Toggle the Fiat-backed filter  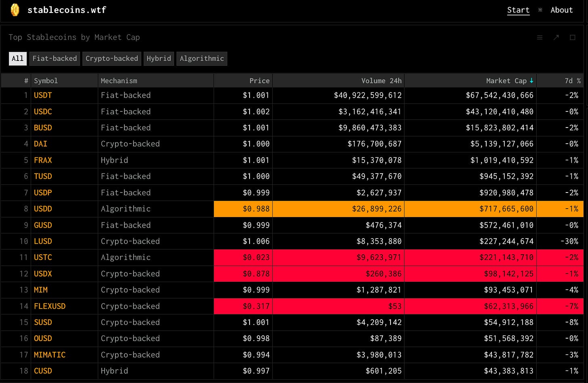55,59
